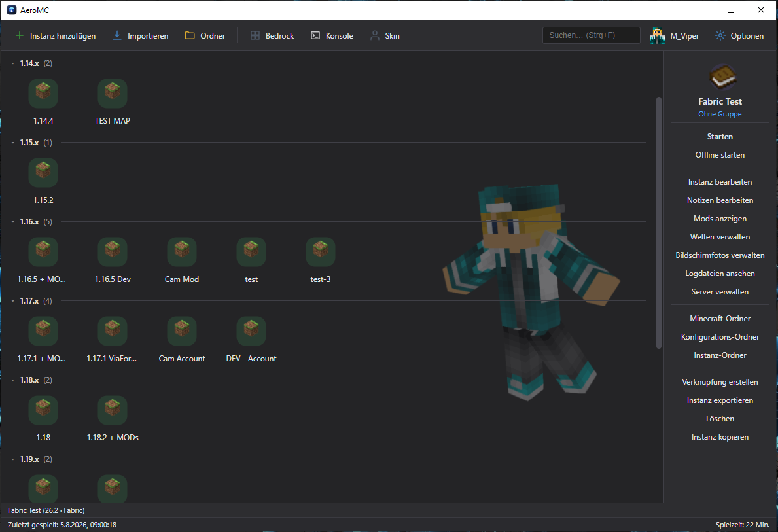This screenshot has height=532, width=778.
Task: Click Löschen in the sidebar
Action: 720,419
